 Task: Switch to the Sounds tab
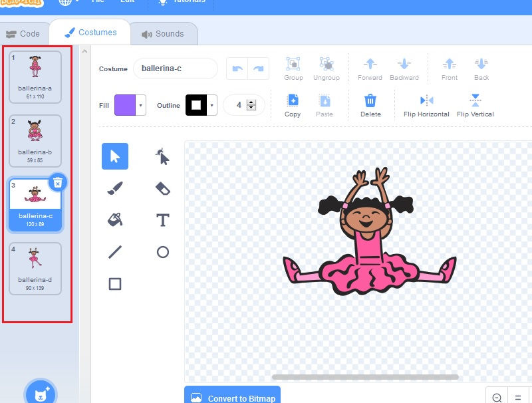pos(163,34)
